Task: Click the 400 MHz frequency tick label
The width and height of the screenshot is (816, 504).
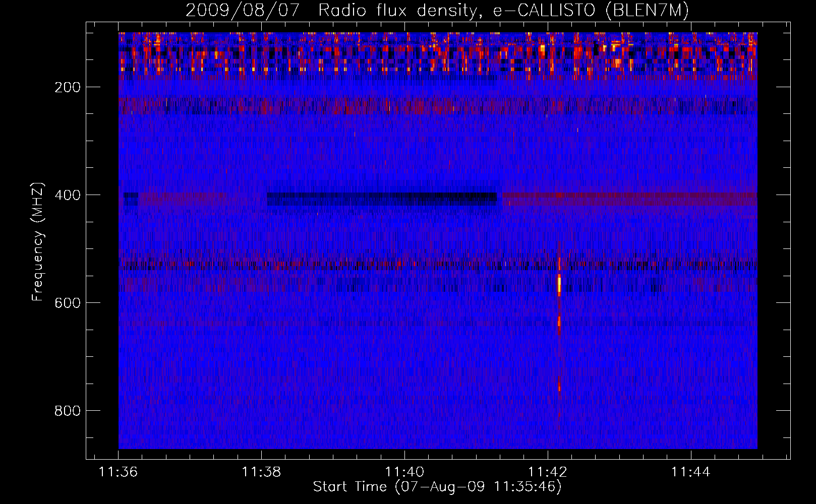Action: 68,195
